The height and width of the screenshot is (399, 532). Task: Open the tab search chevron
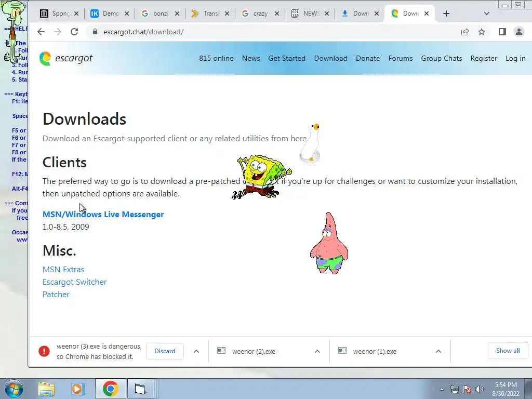click(x=486, y=14)
